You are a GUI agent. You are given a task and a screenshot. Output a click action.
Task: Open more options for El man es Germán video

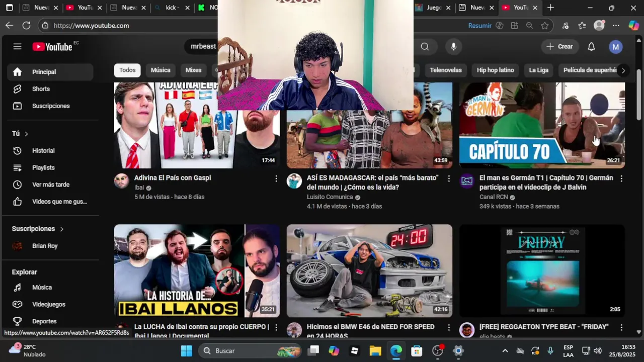pos(621,178)
